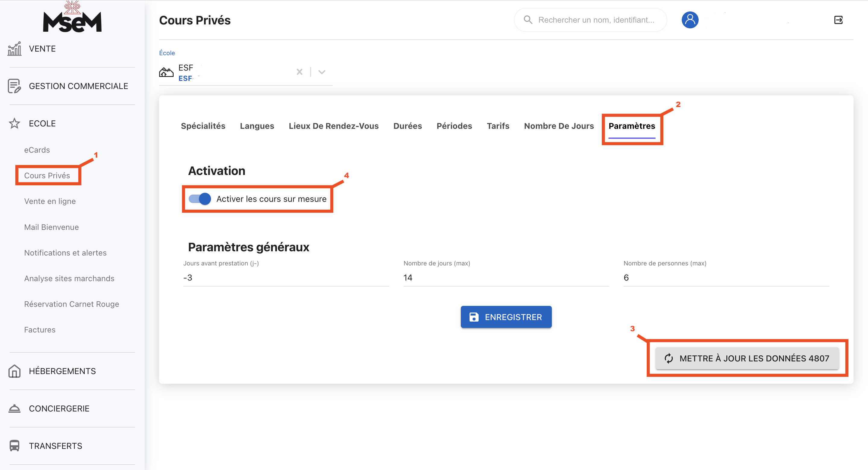868x470 pixels.
Task: Clear the selected ESF school
Action: pos(299,72)
